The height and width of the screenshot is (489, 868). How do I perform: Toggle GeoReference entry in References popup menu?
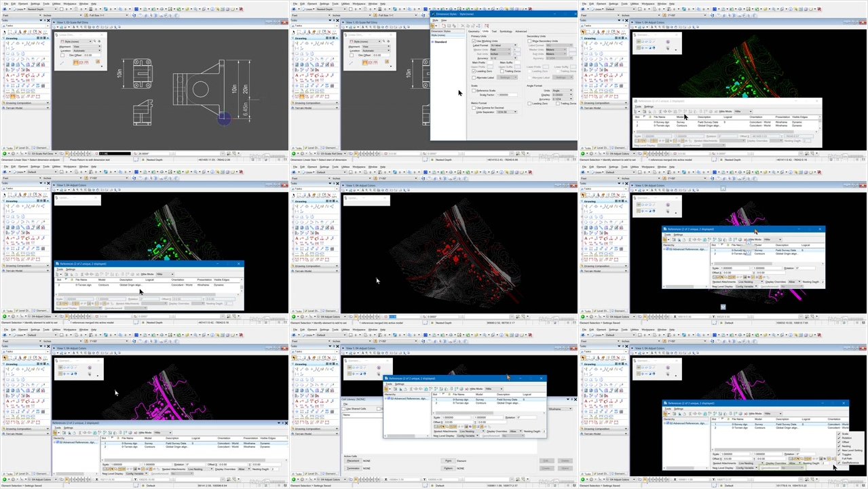point(850,463)
